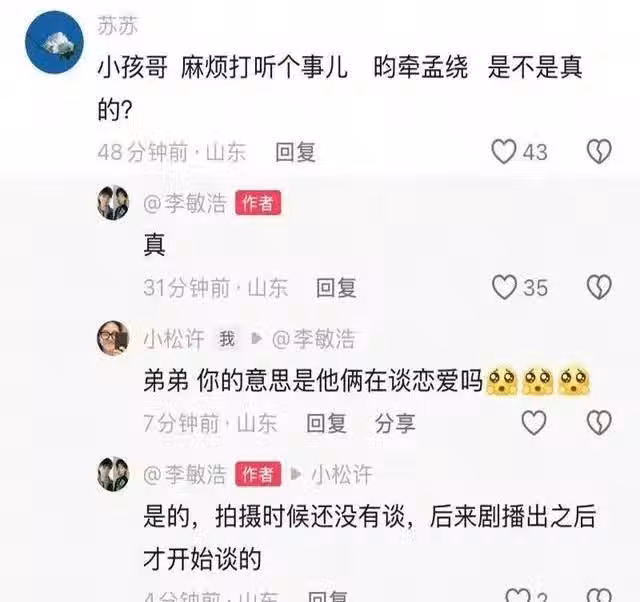Like 李敏浩's reply "真" with 35 likes
640x602 pixels.
pyautogui.click(x=504, y=287)
